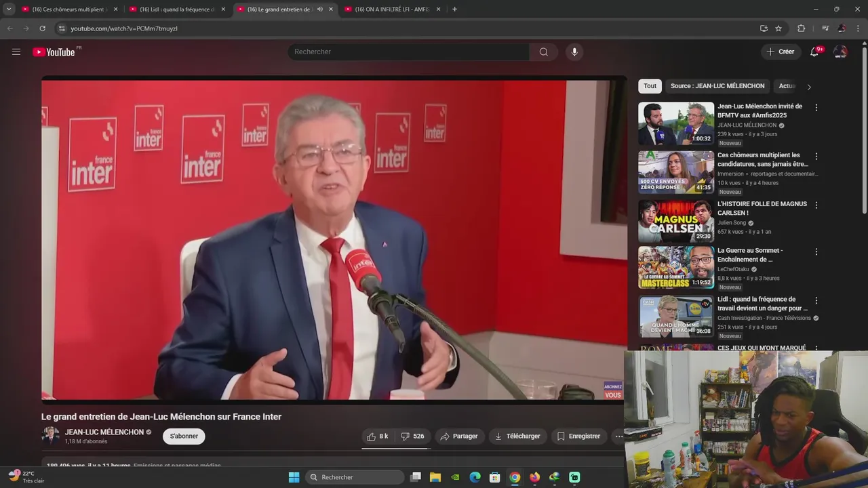Open options menu for Lidl video
Viewport: 868px width, 488px height.
click(816, 301)
